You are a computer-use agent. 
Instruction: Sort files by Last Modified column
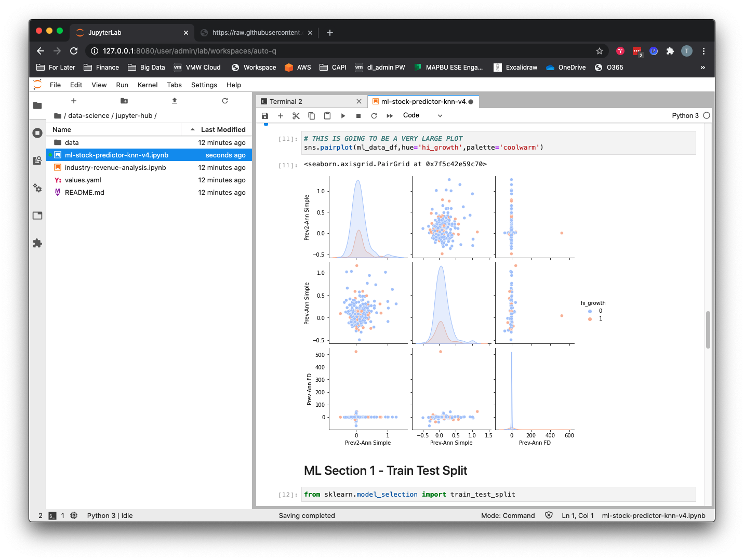pos(223,129)
